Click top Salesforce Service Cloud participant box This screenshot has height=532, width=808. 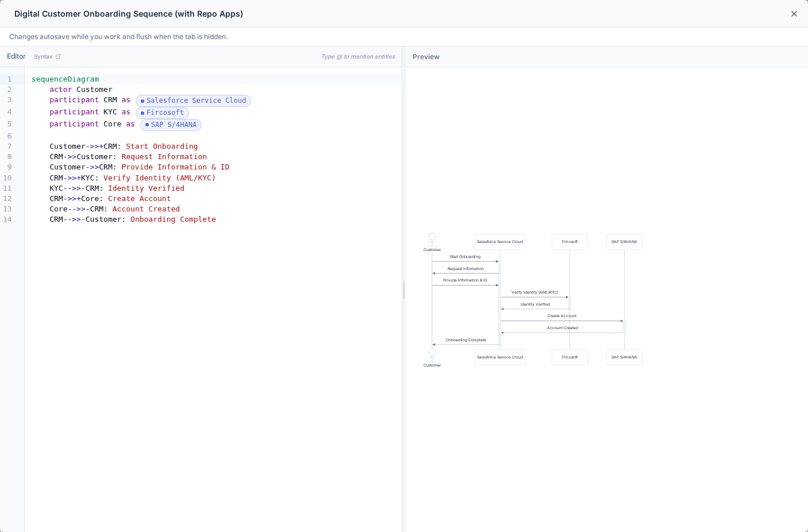pyautogui.click(x=500, y=242)
